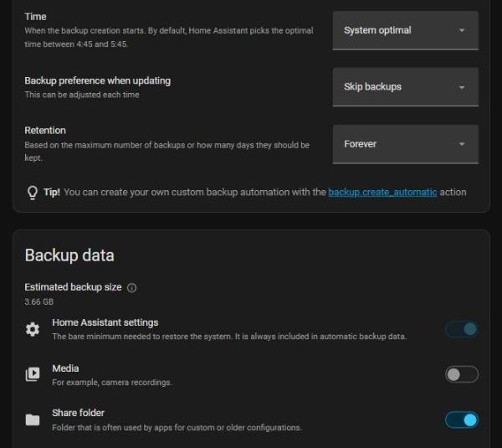Disable the Share folder toggle

point(462,420)
